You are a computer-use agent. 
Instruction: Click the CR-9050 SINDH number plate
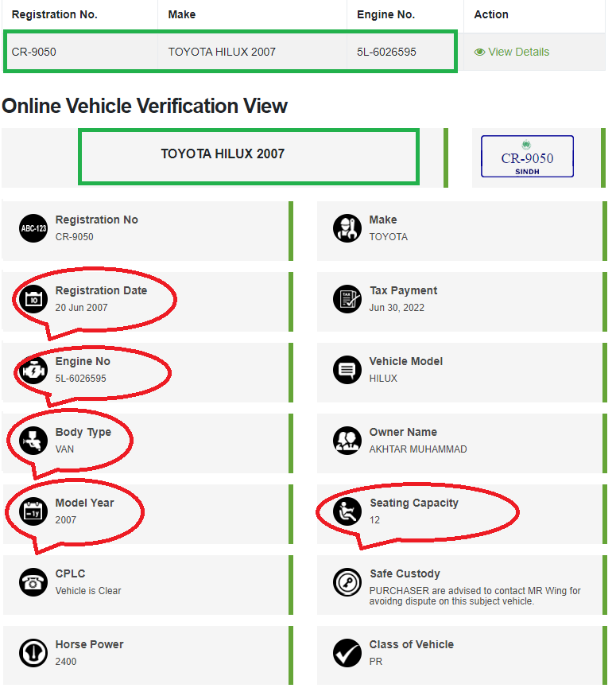click(528, 157)
